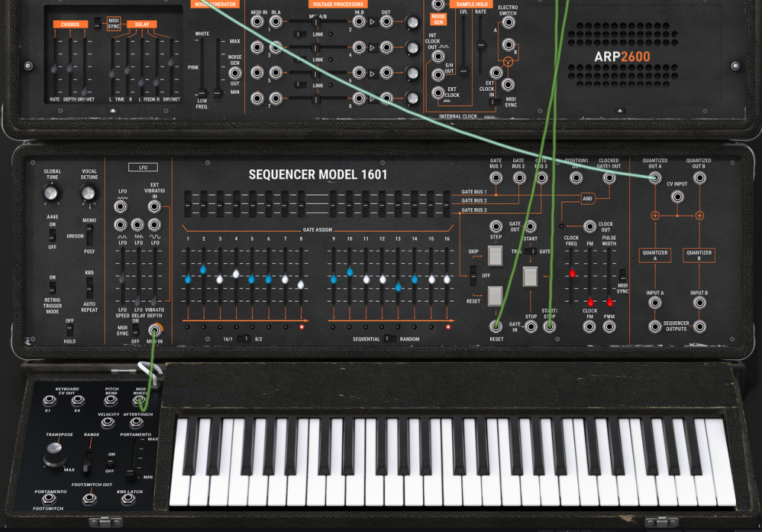Click the Noise Gen Out jack
The image size is (762, 532).
pyautogui.click(x=235, y=73)
